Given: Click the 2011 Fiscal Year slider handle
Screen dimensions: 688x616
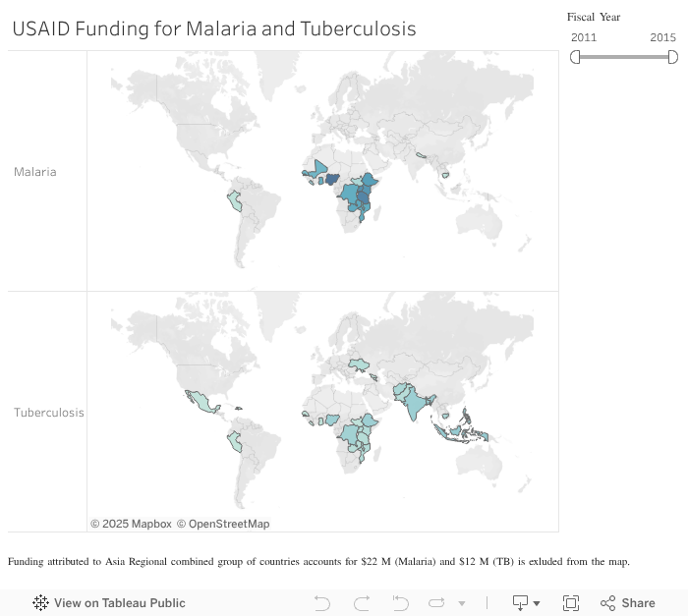Looking at the screenshot, I should click(x=575, y=57).
